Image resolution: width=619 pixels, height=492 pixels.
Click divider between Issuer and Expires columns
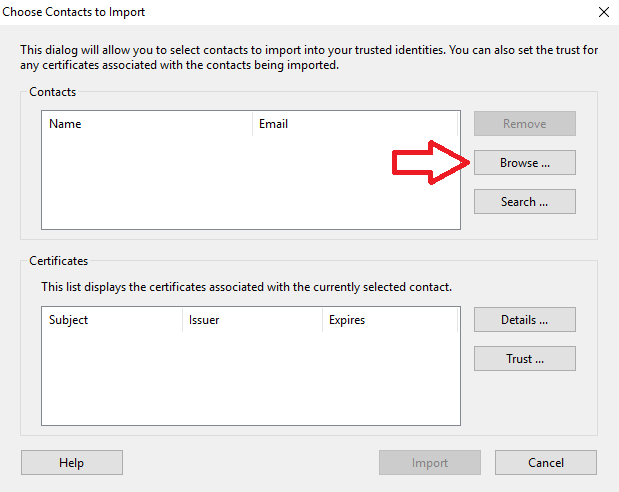(x=322, y=320)
